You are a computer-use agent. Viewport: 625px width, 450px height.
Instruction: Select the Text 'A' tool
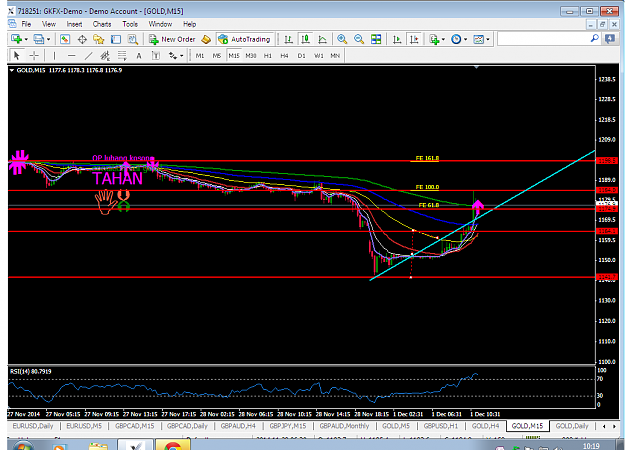coord(139,55)
